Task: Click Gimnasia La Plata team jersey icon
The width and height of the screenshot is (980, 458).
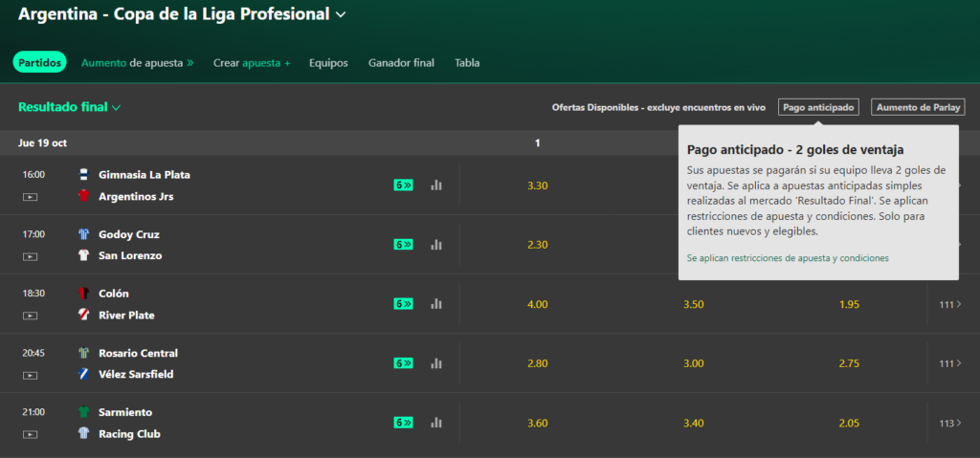Action: click(x=84, y=174)
